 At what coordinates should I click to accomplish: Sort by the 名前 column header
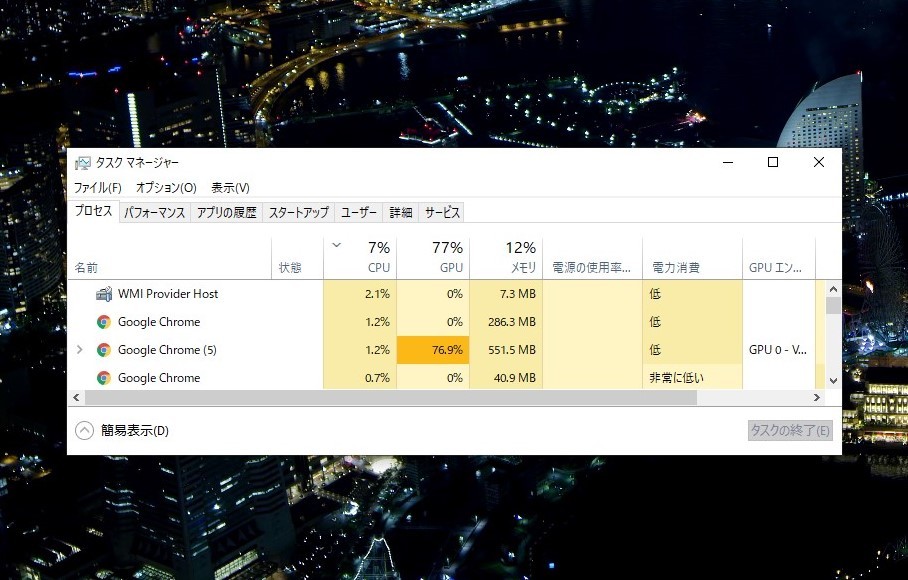tap(170, 258)
